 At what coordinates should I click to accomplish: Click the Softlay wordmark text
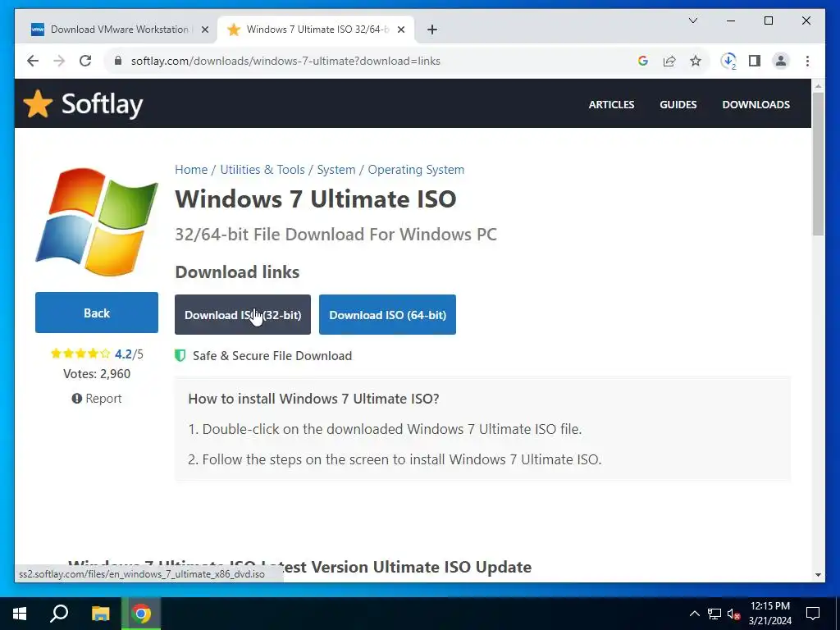103,104
